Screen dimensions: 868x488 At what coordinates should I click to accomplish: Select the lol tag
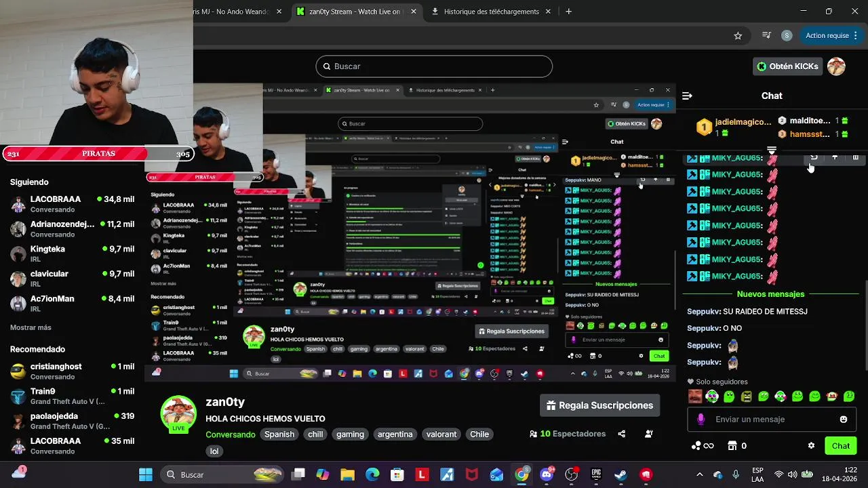point(214,451)
